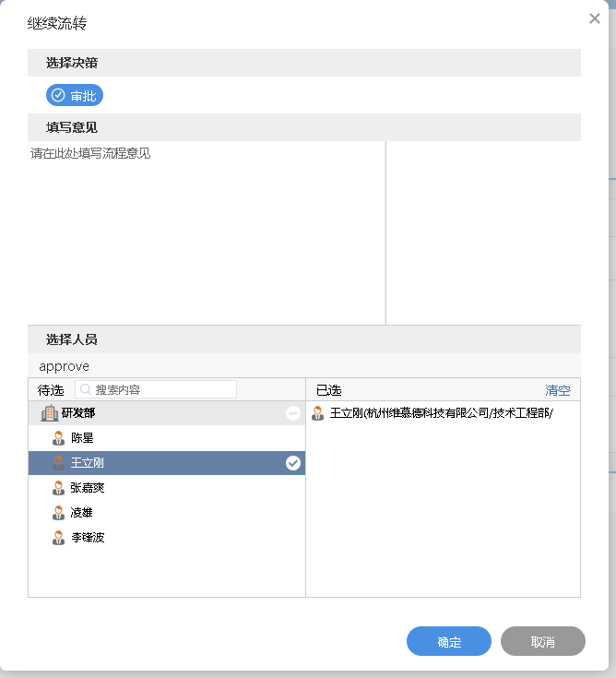
Task: Select 凌雄 from the candidate list
Action: point(83,513)
